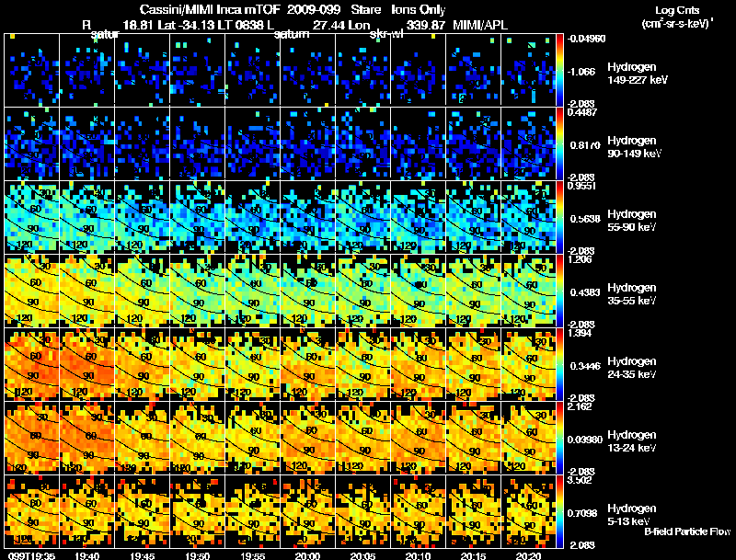The width and height of the screenshot is (736, 560).
Task: Click the 19:55 time axis label
Action: (x=252, y=555)
